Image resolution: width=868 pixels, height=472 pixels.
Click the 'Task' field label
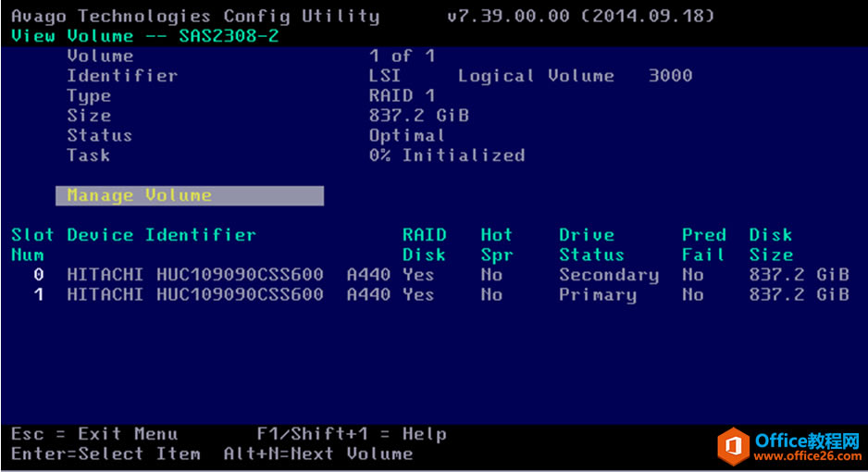coord(89,155)
